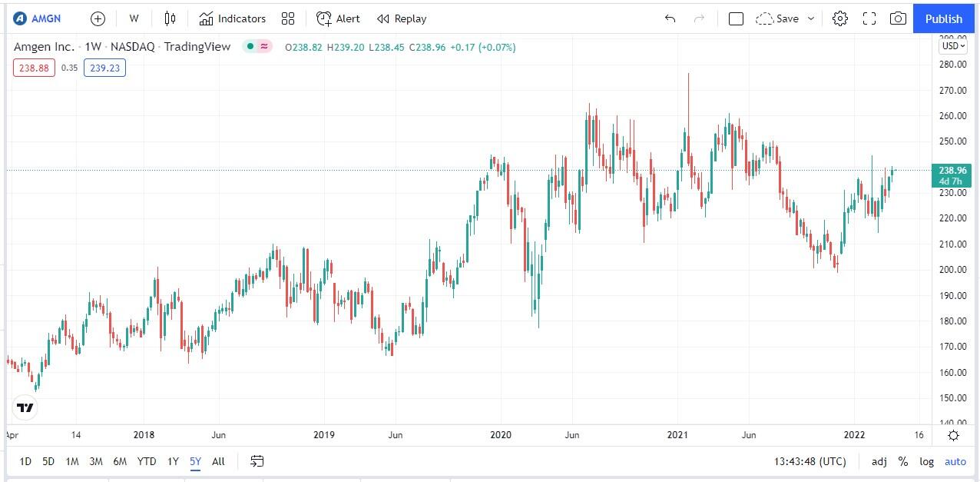Viewport: 980px width, 482px height.
Task: Redo the last chart action
Action: click(699, 18)
